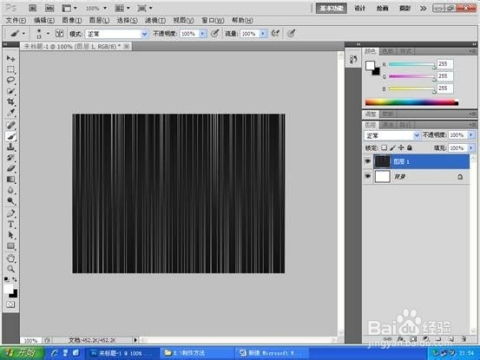
Task: Toggle tablet pressure for opacity
Action: (215, 33)
